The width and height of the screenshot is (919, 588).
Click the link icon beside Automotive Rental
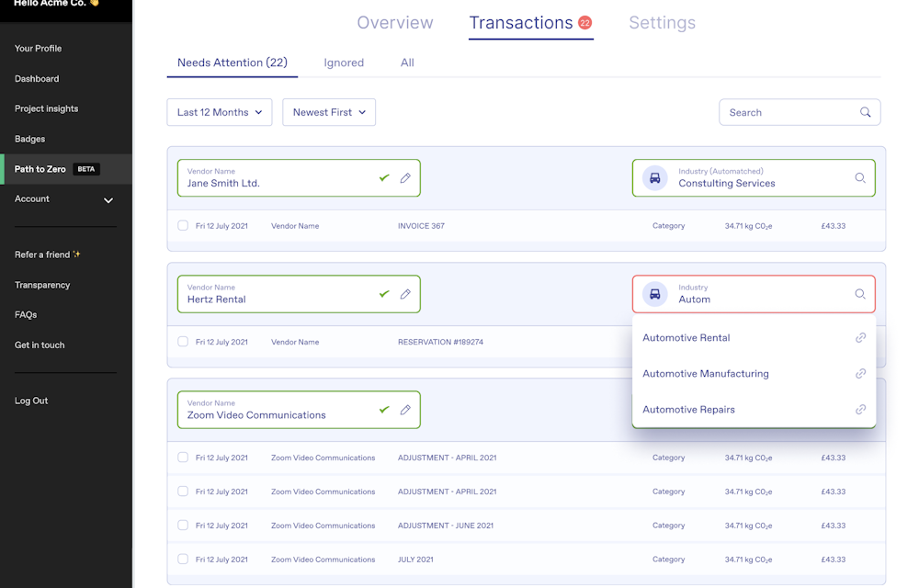(x=860, y=338)
